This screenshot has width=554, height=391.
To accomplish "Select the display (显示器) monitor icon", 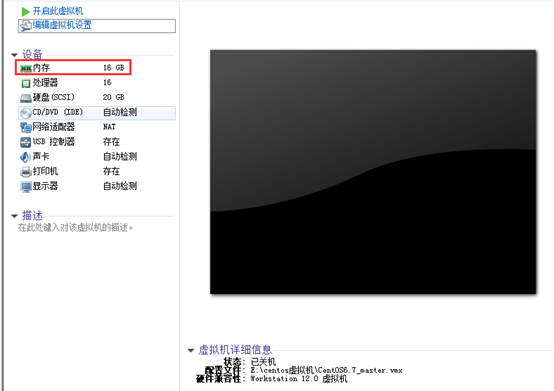I will [x=26, y=186].
